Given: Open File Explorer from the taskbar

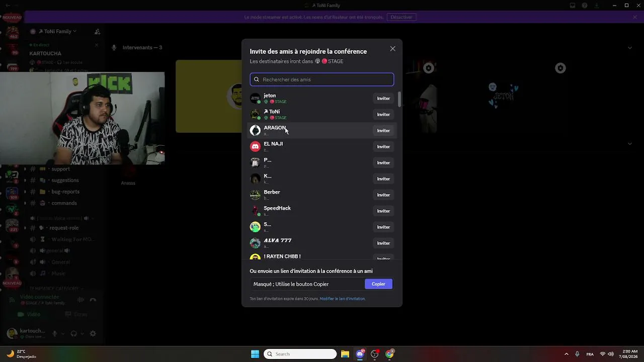Looking at the screenshot, I should [345, 354].
